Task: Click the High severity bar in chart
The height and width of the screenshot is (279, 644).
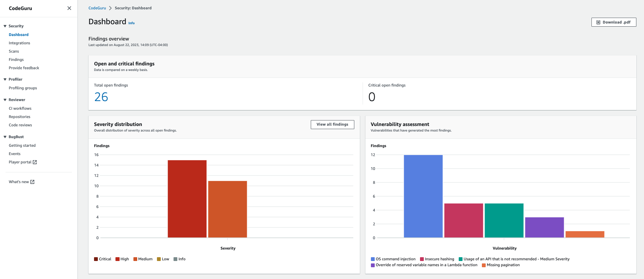Action: (x=187, y=199)
